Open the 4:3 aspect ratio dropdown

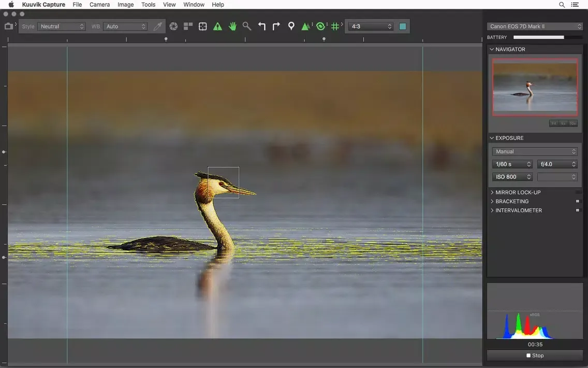pos(371,26)
